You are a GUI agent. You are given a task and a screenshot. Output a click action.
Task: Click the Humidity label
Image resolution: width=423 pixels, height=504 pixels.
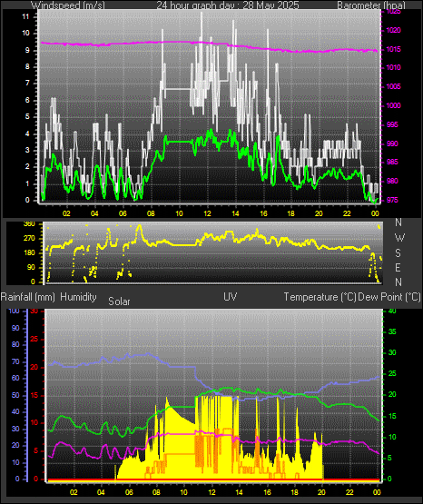(78, 297)
